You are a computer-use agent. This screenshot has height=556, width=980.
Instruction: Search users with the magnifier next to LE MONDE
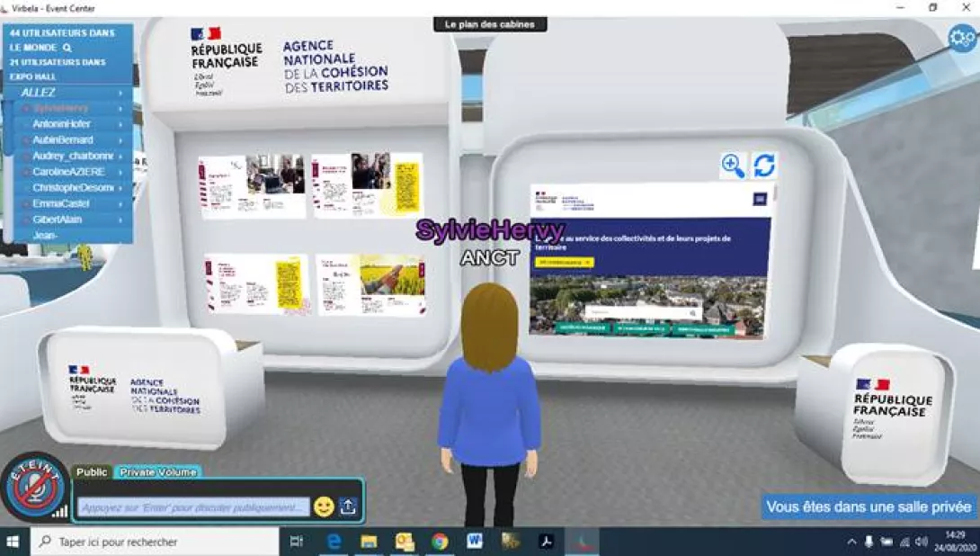[67, 48]
